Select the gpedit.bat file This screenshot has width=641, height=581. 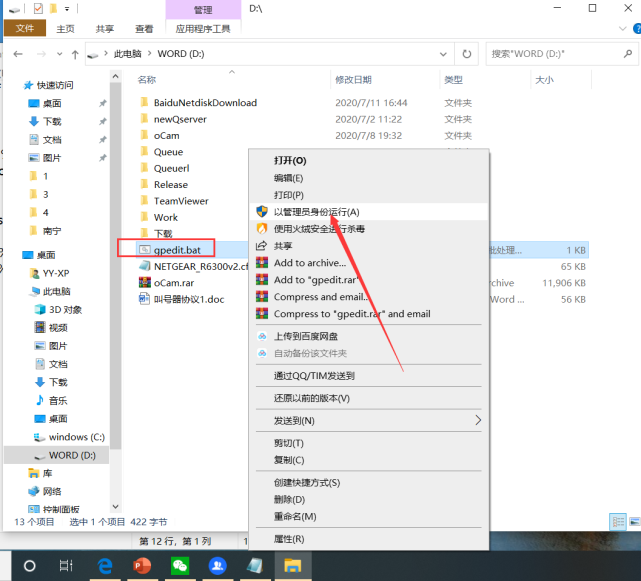177,250
